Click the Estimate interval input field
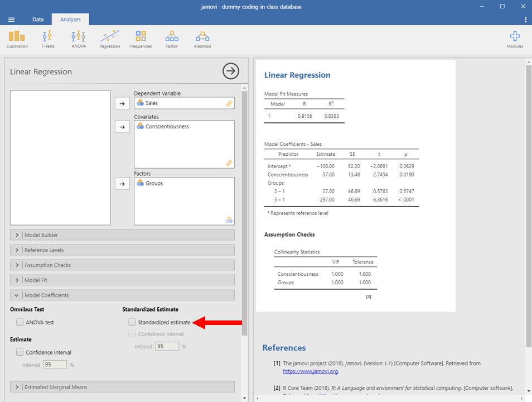This screenshot has width=532, height=402. (x=55, y=365)
